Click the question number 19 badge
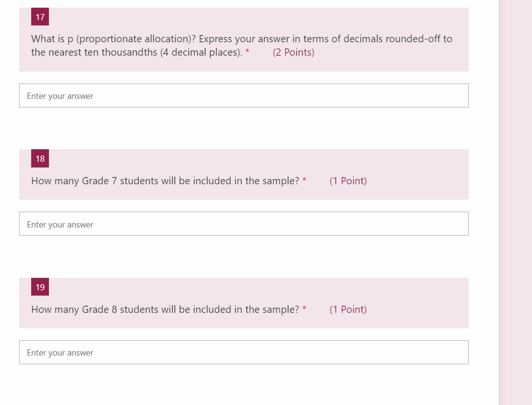 click(40, 286)
